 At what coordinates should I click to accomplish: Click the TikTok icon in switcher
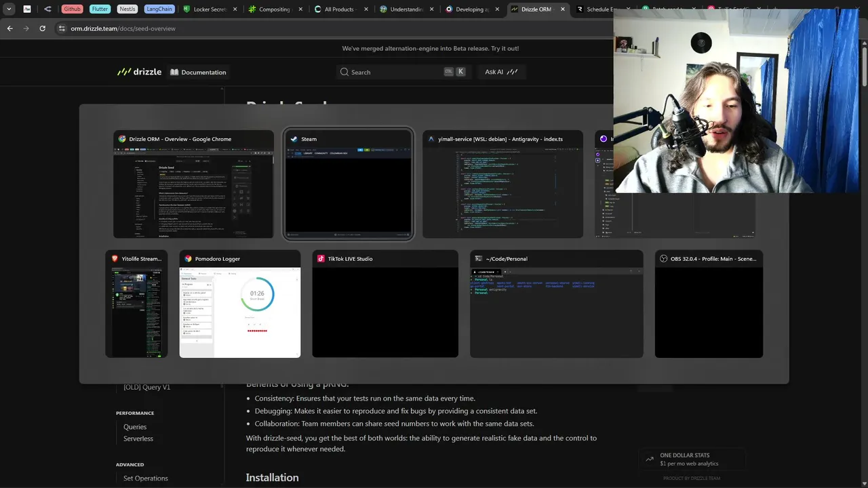(321, 259)
